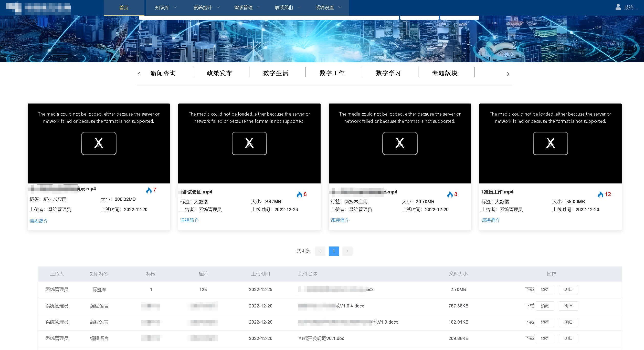
Task: Preview the 182.91KB docx file
Action: tap(545, 322)
